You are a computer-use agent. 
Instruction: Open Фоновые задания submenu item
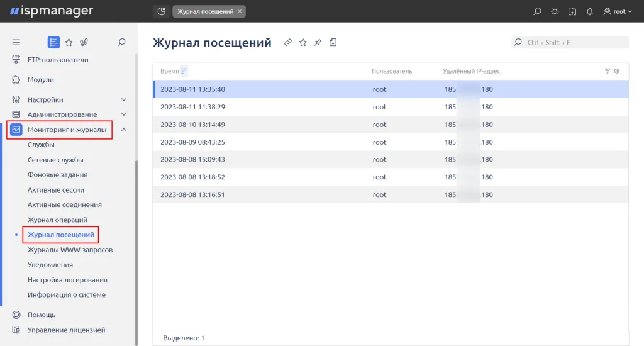(x=57, y=175)
